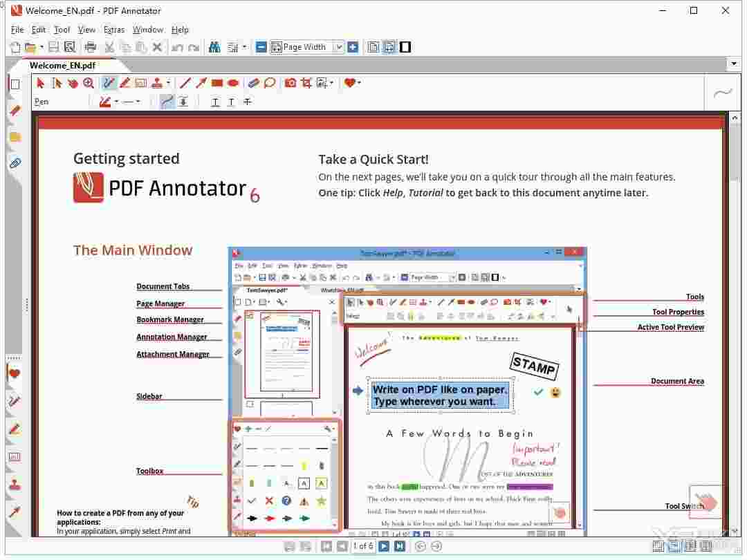Click the Delete X icon
This screenshot has width=747, height=560.
click(x=157, y=47)
